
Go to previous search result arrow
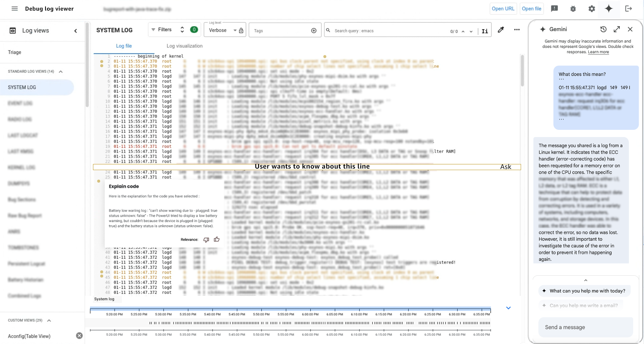463,32
